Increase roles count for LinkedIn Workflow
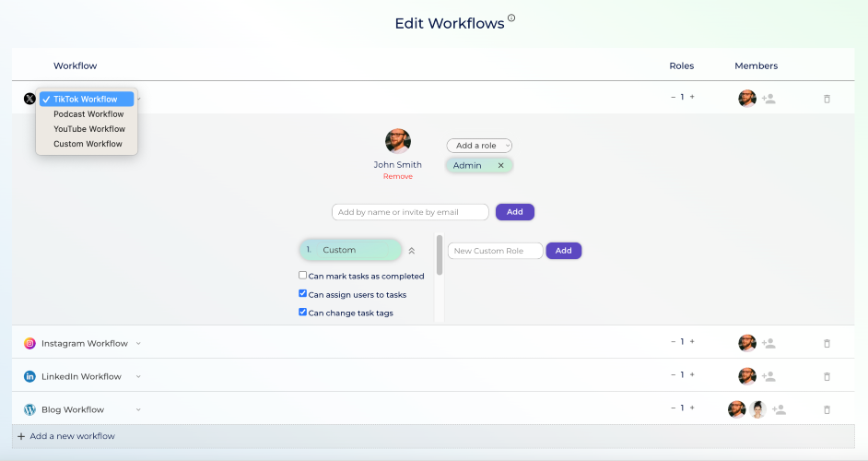This screenshot has width=868, height=461. point(692,375)
